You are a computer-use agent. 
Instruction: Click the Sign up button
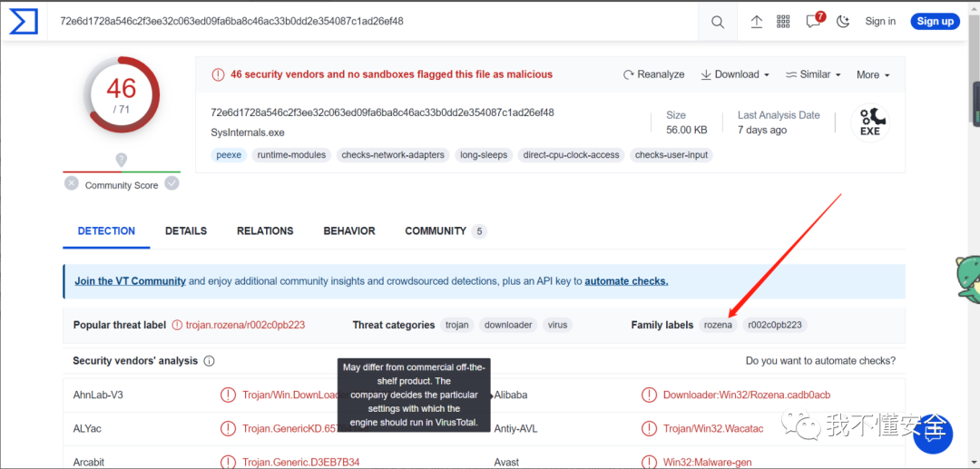(x=935, y=21)
